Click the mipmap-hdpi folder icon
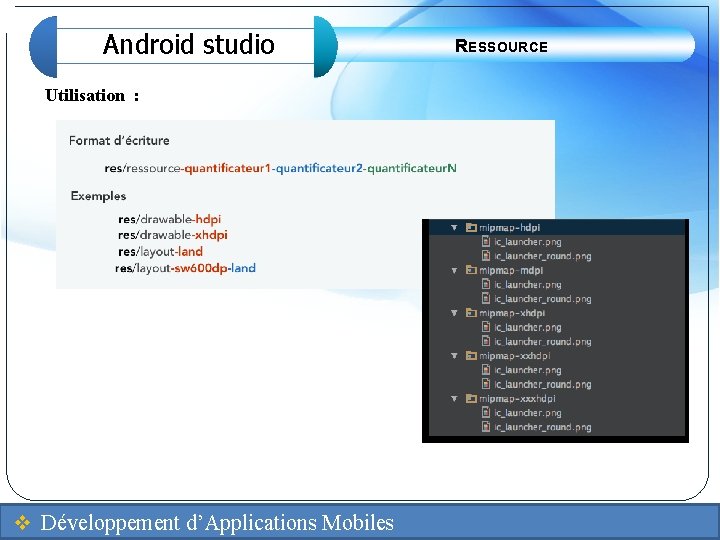 [471, 227]
